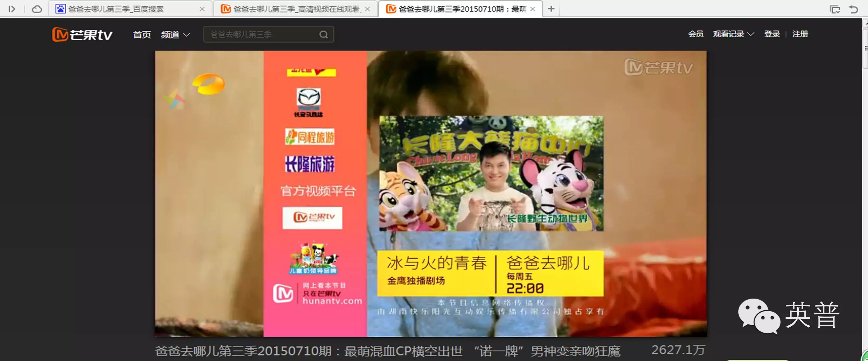The image size is (868, 361).
Task: Open a new browser tab
Action: (551, 9)
